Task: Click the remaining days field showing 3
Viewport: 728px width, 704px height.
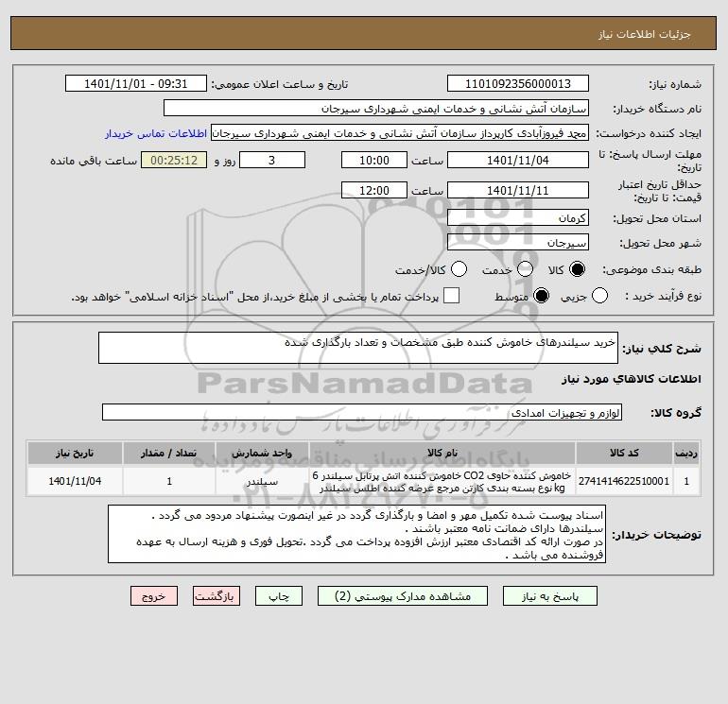Action: tap(272, 160)
